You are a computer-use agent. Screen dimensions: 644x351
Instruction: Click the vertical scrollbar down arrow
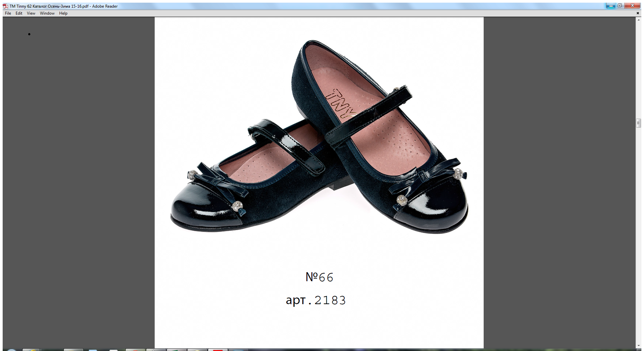pos(638,346)
